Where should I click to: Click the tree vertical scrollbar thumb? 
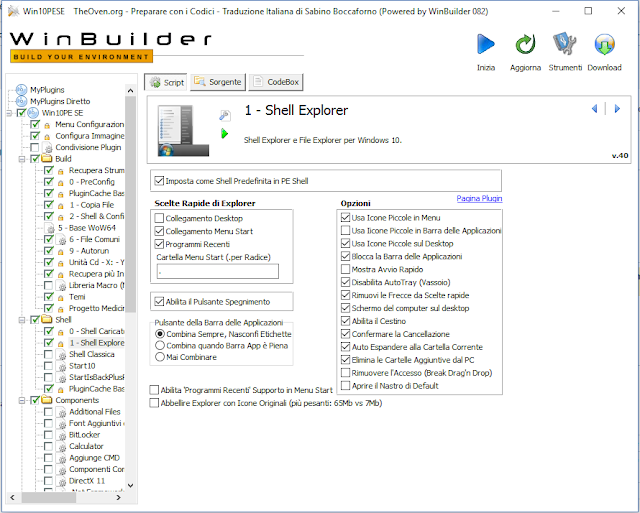pos(130,204)
